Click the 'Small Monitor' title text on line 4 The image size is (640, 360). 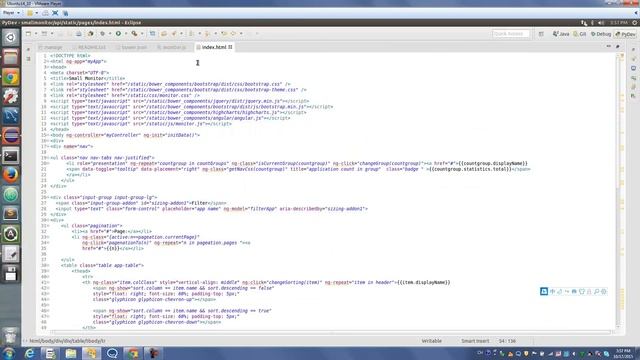(86, 78)
